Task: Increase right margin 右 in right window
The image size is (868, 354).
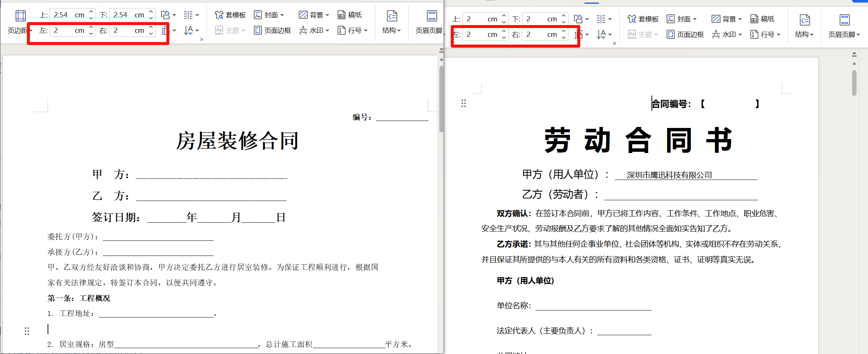Action: (564, 31)
